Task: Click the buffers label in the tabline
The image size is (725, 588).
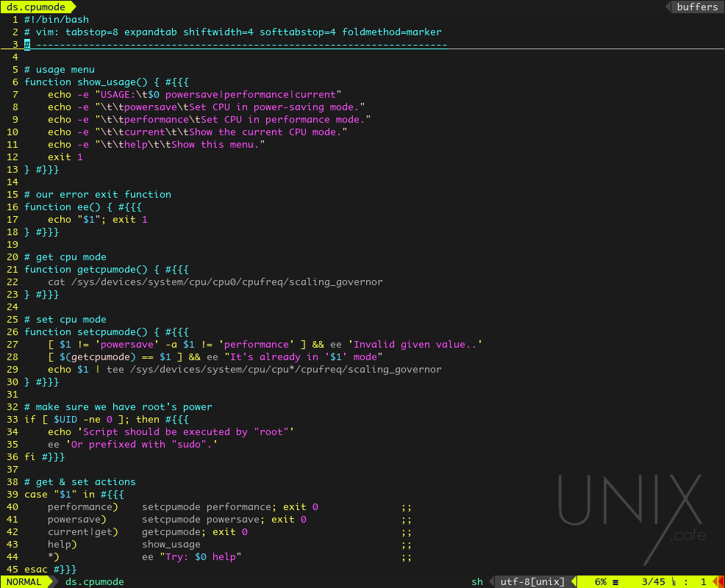Action: coord(697,7)
